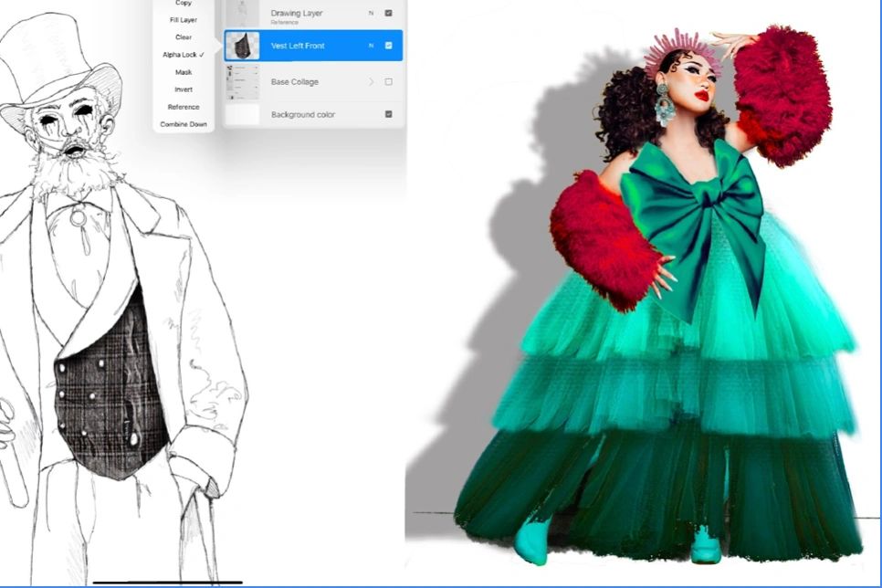Open blend mode options for Drawing Layer
882x588 pixels.
(371, 12)
